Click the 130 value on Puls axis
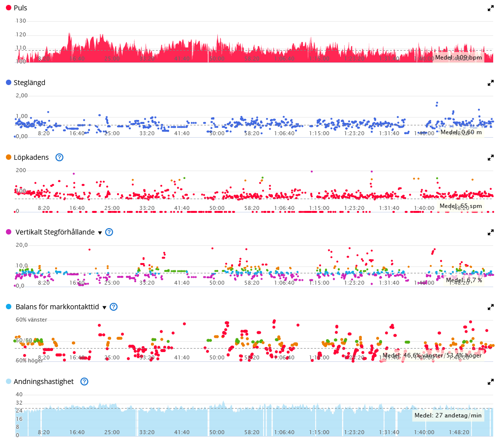 pyautogui.click(x=21, y=21)
